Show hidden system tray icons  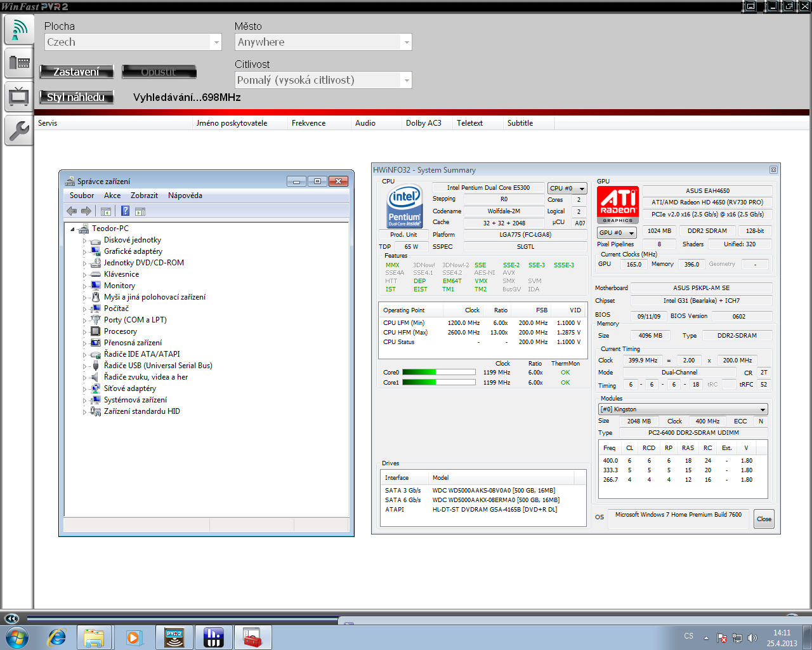[706, 638]
